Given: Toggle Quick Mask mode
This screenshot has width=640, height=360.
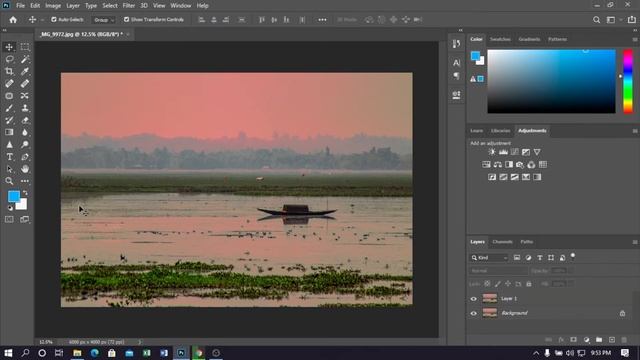Looking at the screenshot, I should tap(9, 220).
